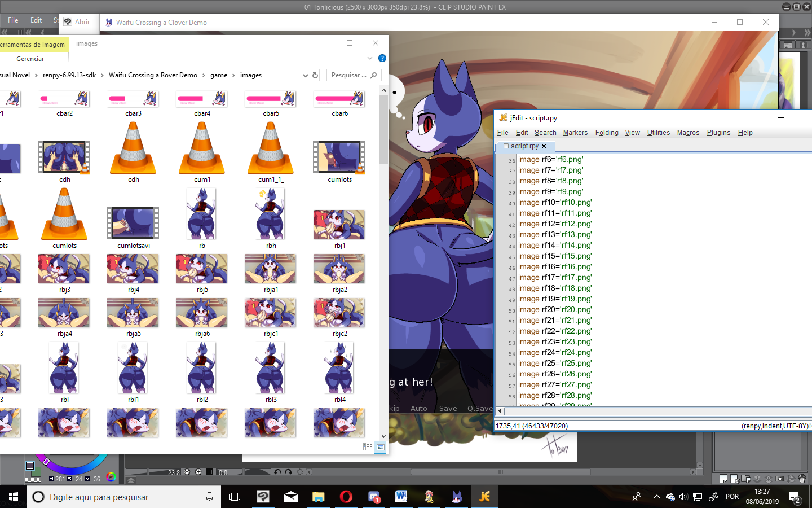The image size is (812, 508).
Task: Click the microphone in the taskbar search
Action: [209, 497]
